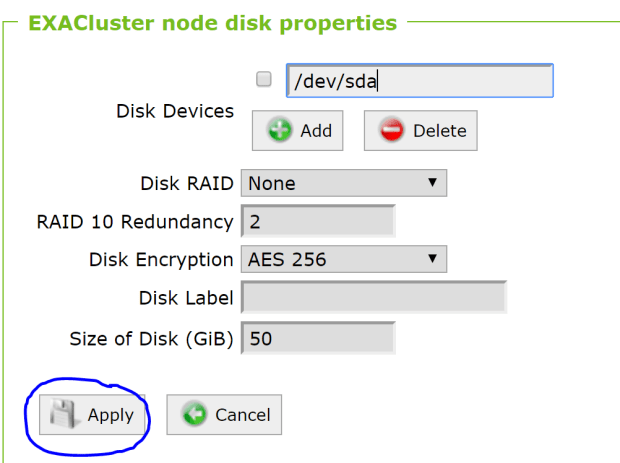Click into the RAID 10 Redundancy field

pos(318,222)
